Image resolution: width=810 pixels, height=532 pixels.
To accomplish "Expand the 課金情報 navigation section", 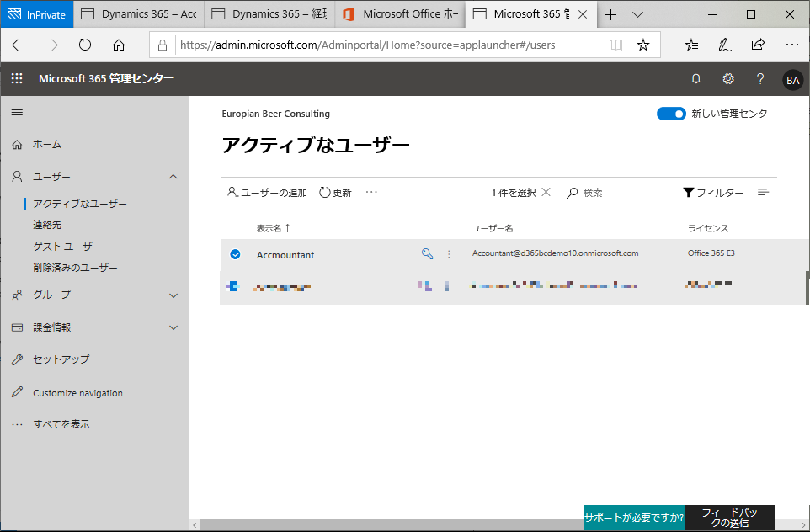I will click(173, 327).
